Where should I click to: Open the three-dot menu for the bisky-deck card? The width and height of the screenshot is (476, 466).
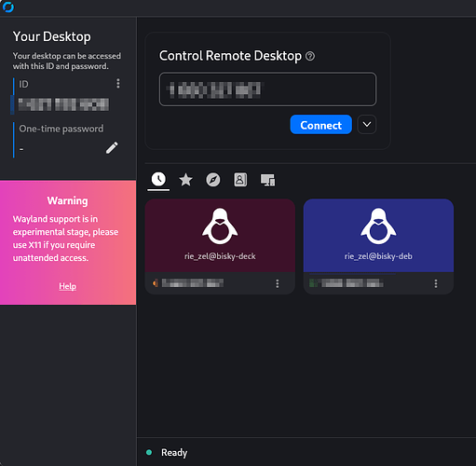278,283
